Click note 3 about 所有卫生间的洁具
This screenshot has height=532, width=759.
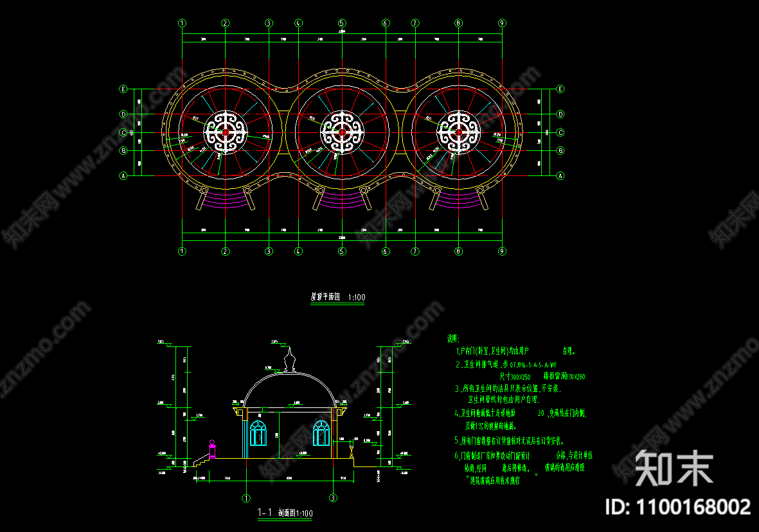(x=507, y=394)
